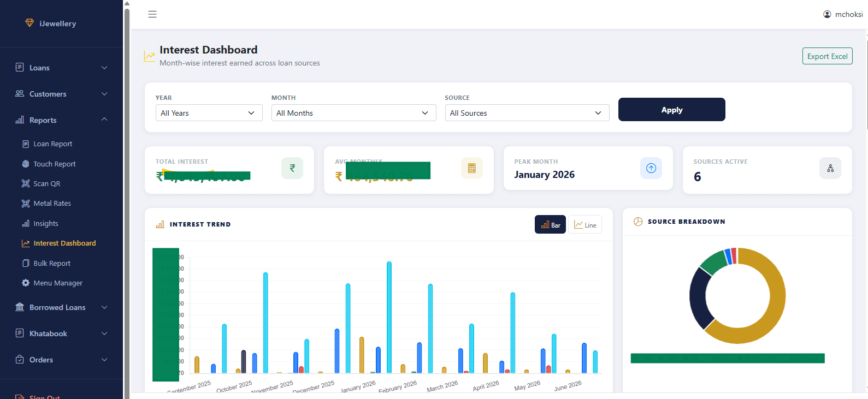
Task: Click the up-arrow icon on Peak Month card
Action: click(651, 168)
